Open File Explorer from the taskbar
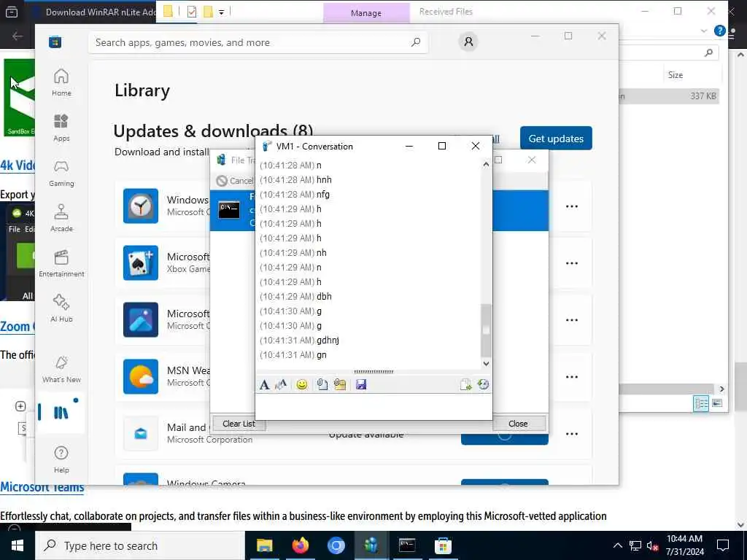Image resolution: width=747 pixels, height=560 pixels. [264, 545]
